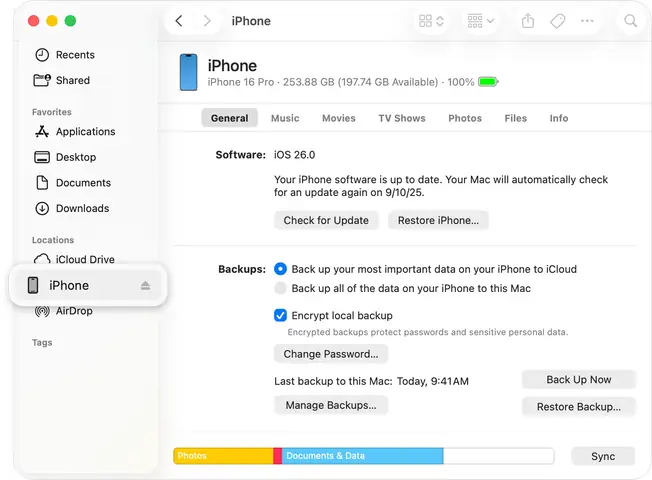Select back up to this Mac radio option
The image size is (652, 480).
pos(280,288)
